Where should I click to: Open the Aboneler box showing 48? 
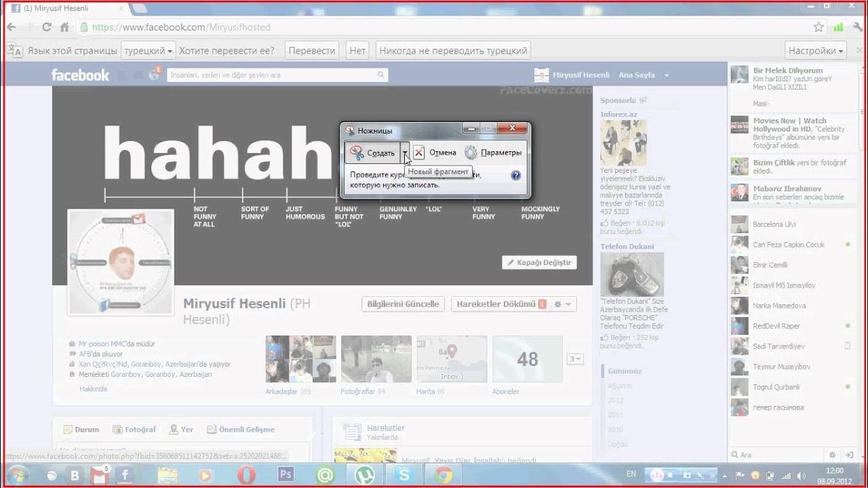coord(528,359)
